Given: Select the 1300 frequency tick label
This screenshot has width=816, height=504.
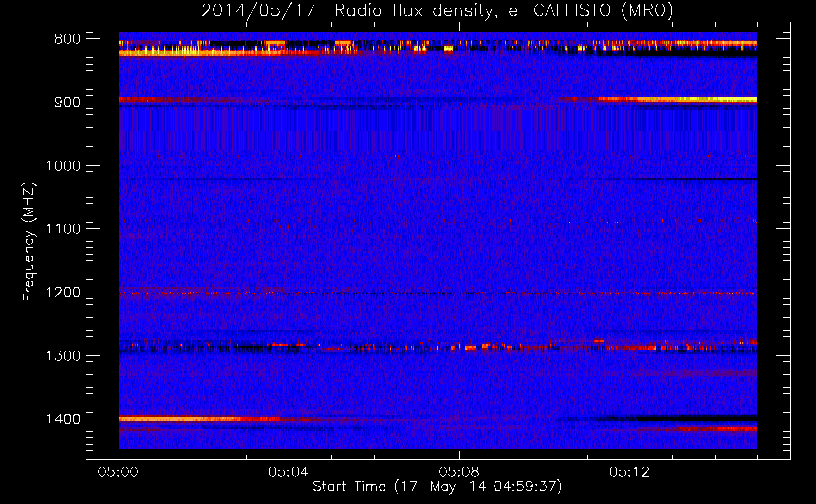Looking at the screenshot, I should (64, 356).
